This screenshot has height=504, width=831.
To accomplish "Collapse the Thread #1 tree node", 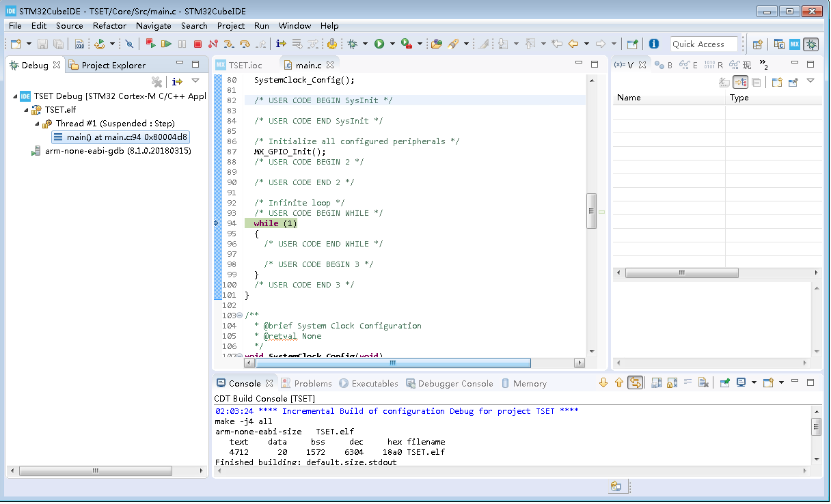I will (37, 124).
